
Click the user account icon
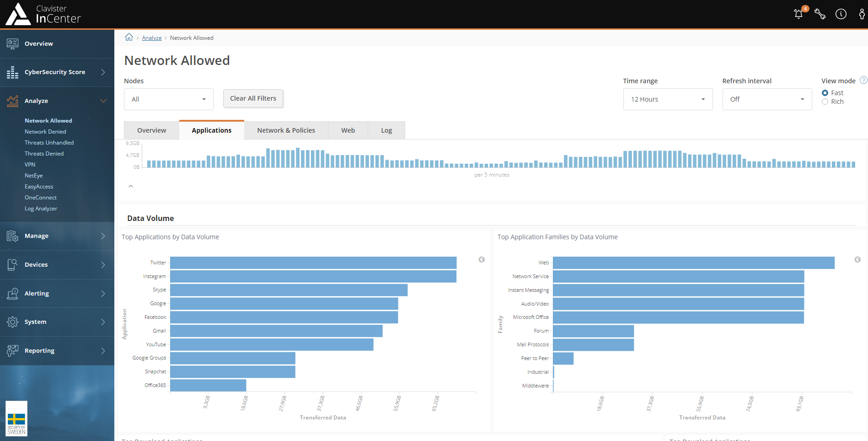point(862,14)
